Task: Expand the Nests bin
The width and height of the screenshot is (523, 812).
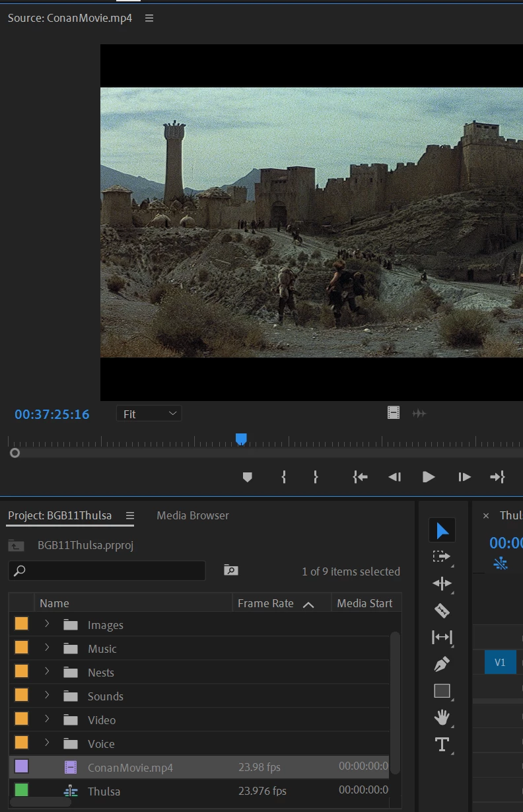Action: tap(47, 671)
